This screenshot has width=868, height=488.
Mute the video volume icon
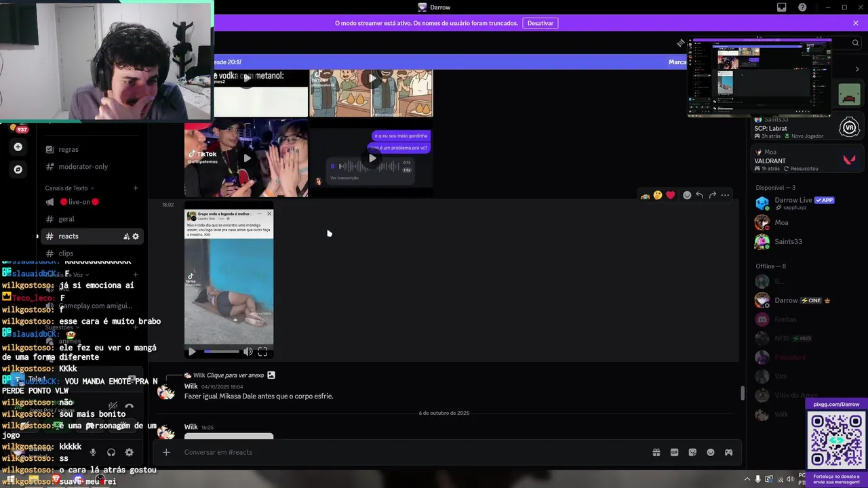pyautogui.click(x=248, y=352)
